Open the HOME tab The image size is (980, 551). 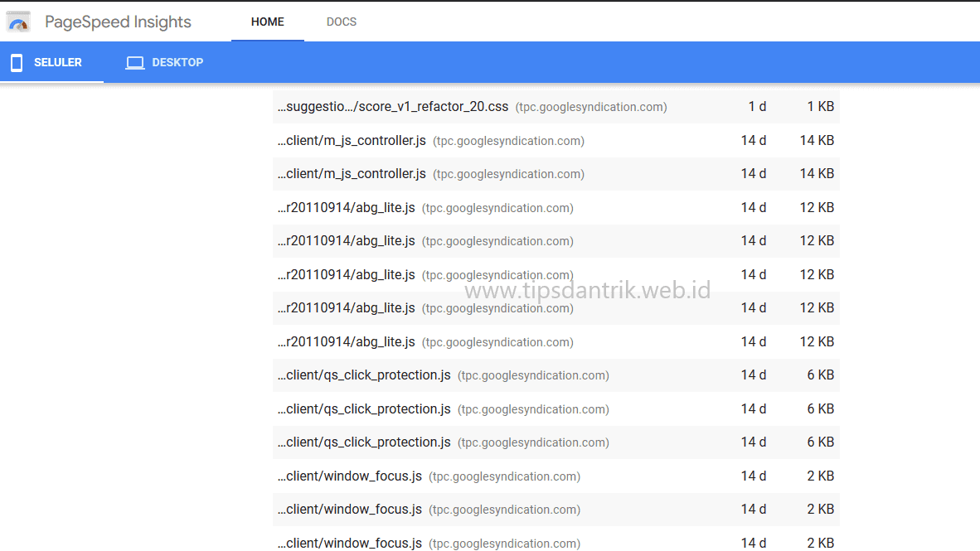[x=268, y=22]
